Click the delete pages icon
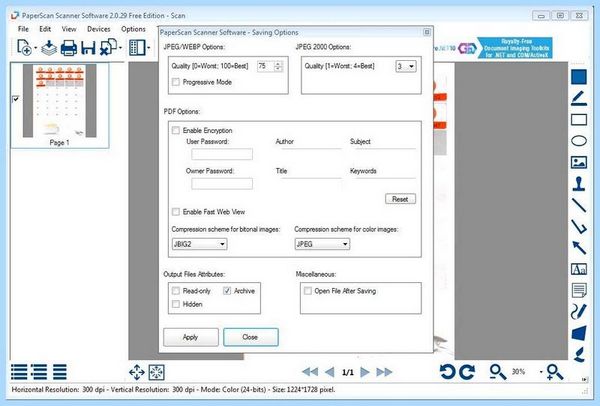 coord(108,47)
